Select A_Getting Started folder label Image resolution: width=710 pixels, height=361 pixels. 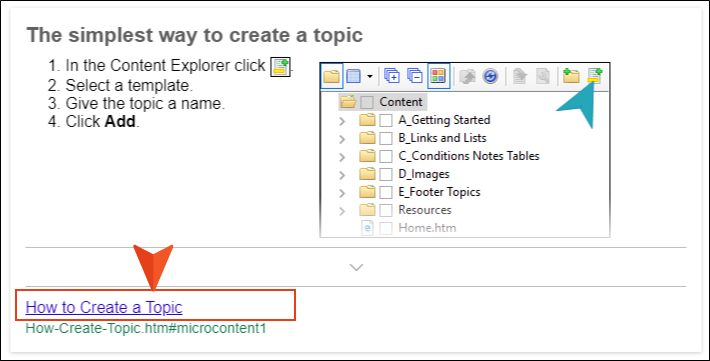(x=444, y=120)
